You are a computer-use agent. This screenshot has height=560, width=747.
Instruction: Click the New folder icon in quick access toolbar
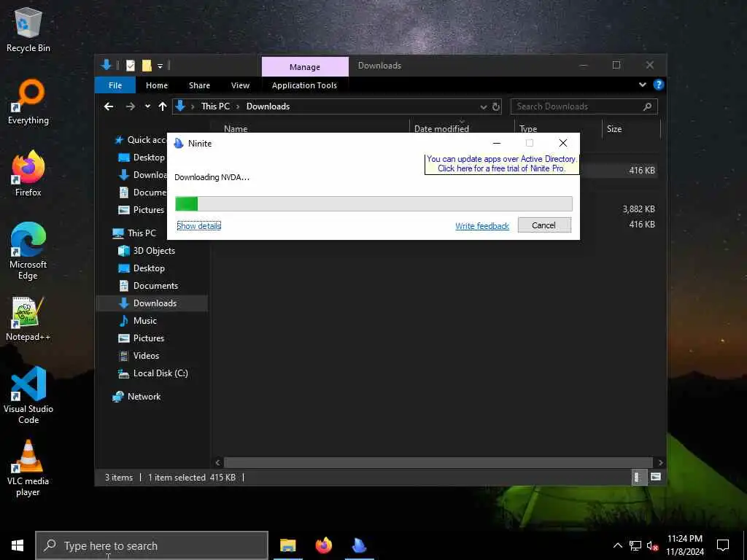pos(147,65)
